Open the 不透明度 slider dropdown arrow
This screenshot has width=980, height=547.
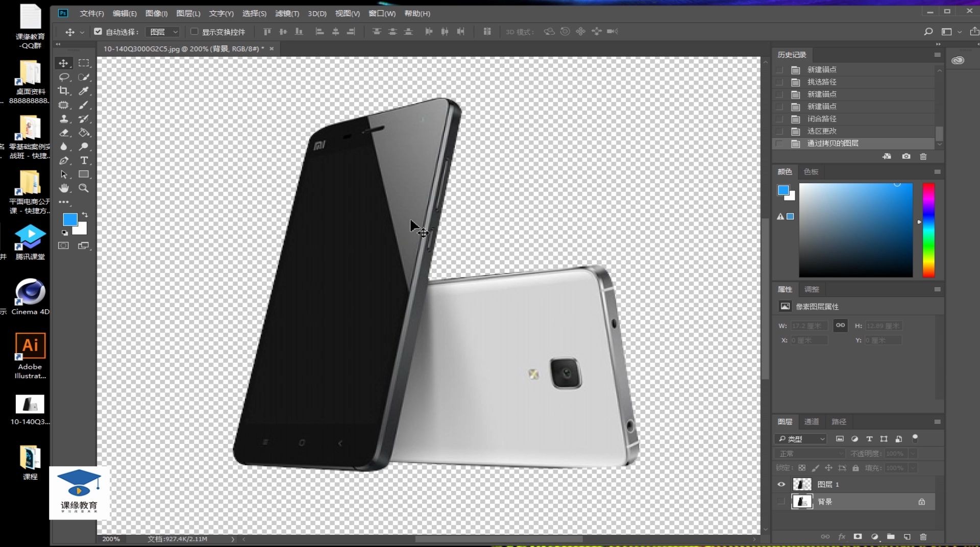click(913, 454)
